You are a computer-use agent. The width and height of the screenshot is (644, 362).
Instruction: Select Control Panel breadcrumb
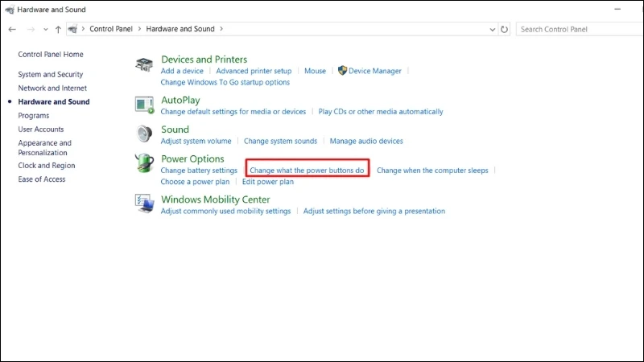(111, 29)
